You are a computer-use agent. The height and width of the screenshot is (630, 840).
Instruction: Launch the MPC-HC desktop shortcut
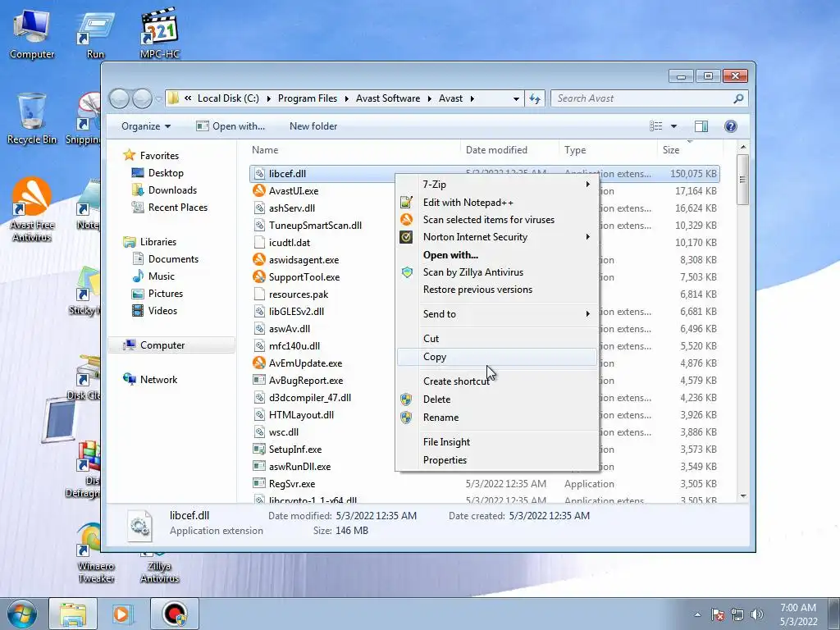(159, 34)
